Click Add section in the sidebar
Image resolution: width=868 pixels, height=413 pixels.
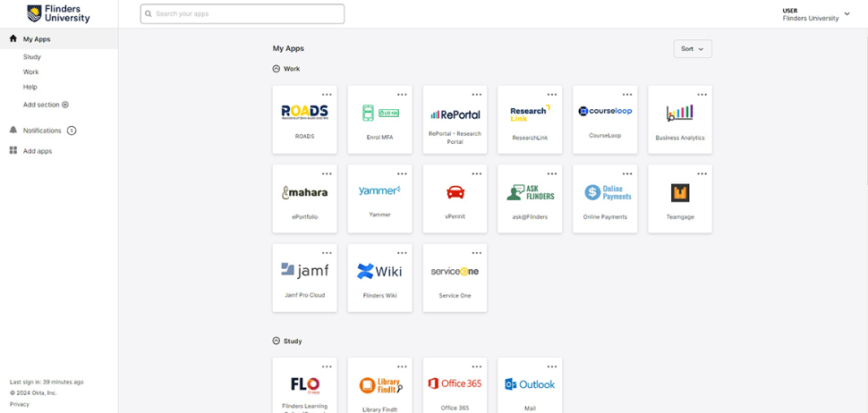46,105
